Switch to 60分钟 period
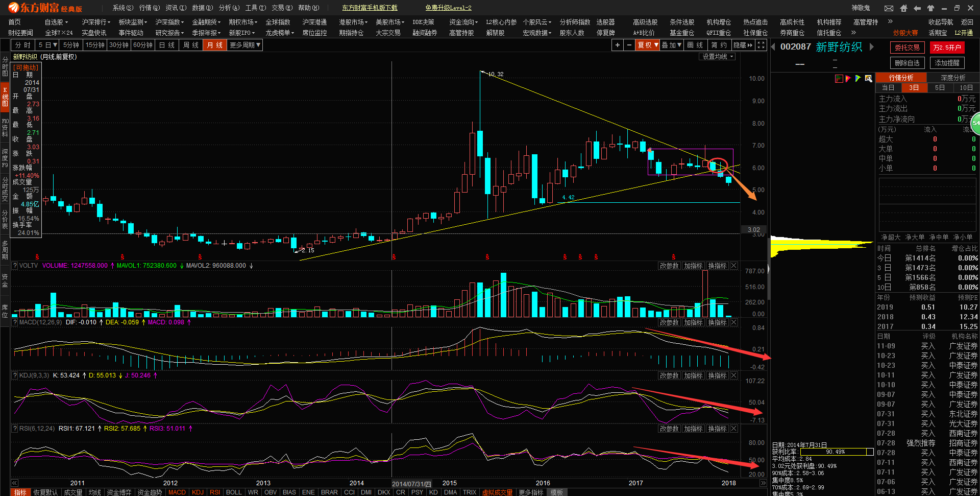This screenshot has width=980, height=496. coord(142,45)
